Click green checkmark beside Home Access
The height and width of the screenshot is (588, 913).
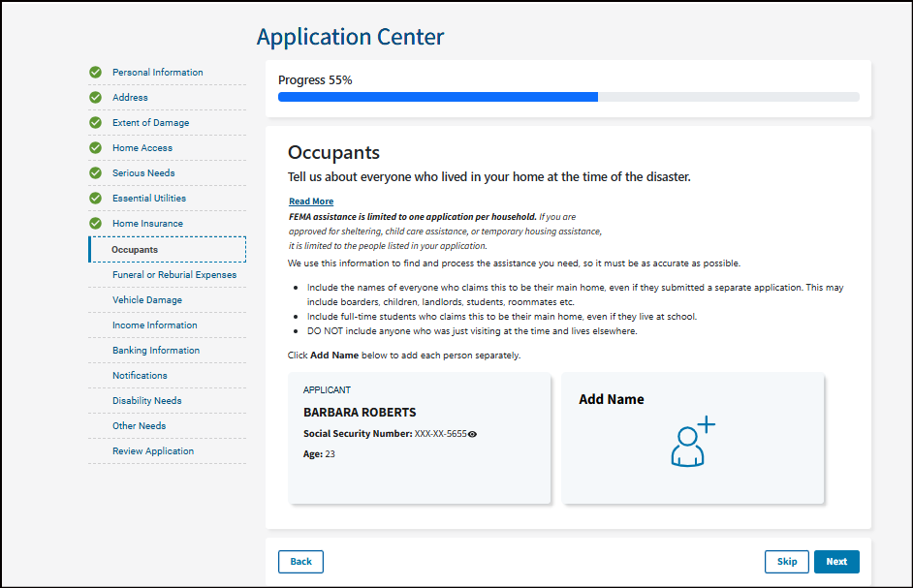pyautogui.click(x=95, y=148)
